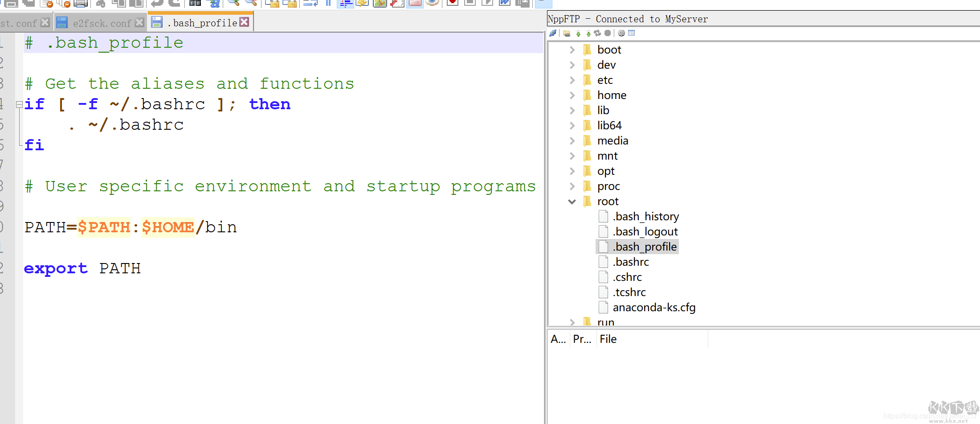Select anaconda-ks.cfg in the file tree
The width and height of the screenshot is (980, 424).
point(653,308)
